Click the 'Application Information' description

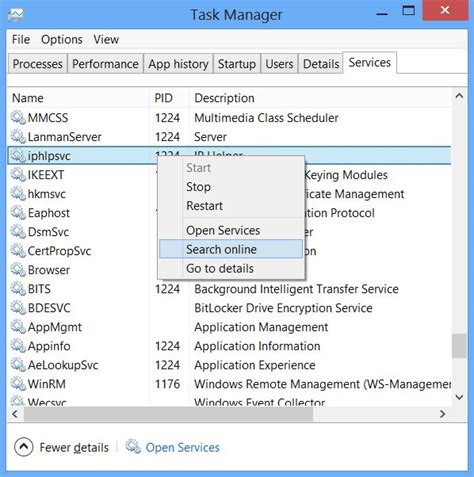coord(257,346)
